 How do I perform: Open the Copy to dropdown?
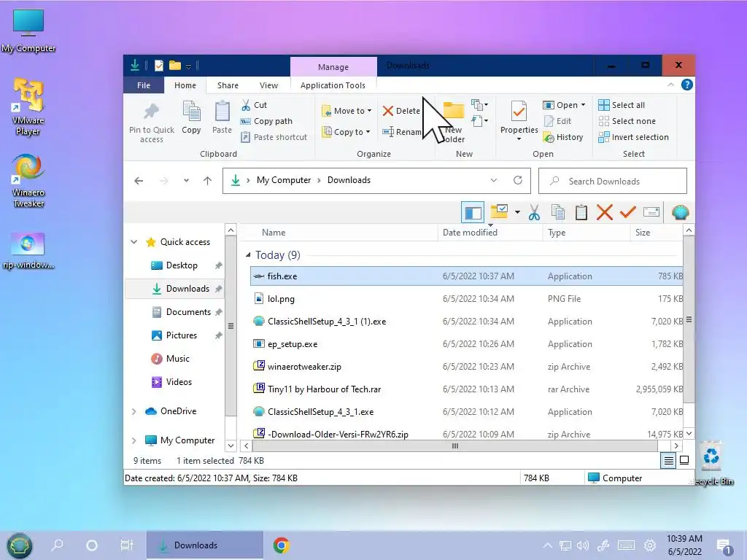coord(347,132)
